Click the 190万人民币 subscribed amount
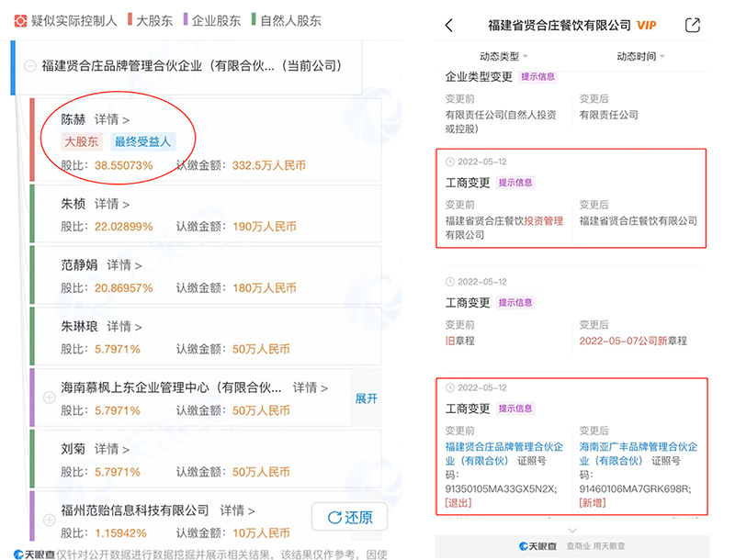This screenshot has width=735, height=560. tap(265, 227)
